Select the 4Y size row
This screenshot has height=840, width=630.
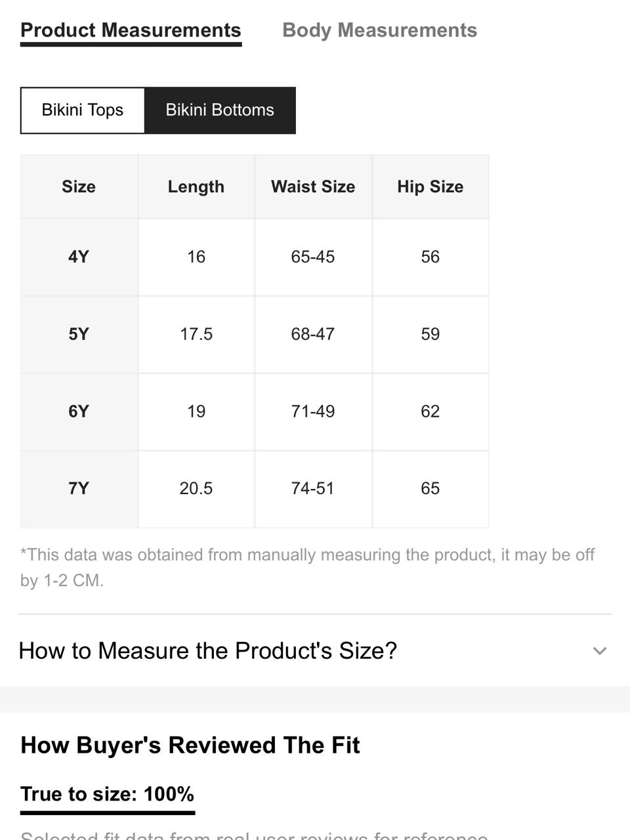255,257
